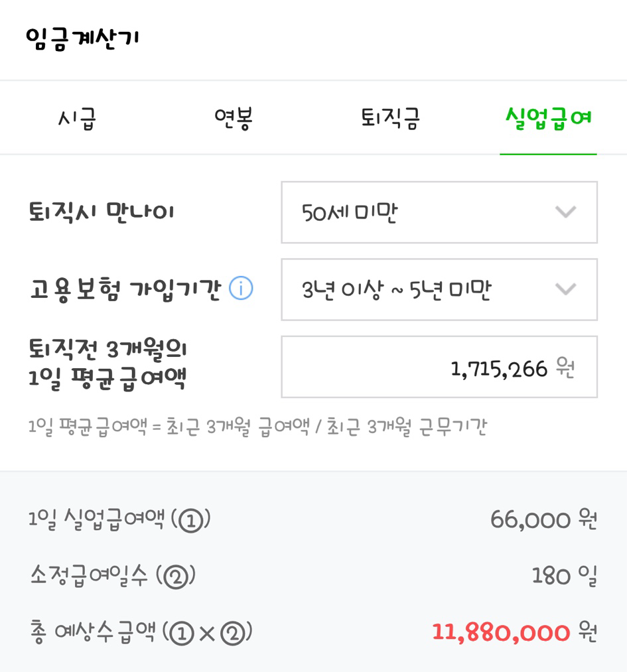Switch to the 시급 tab
The image size is (627, 672).
click(x=78, y=119)
